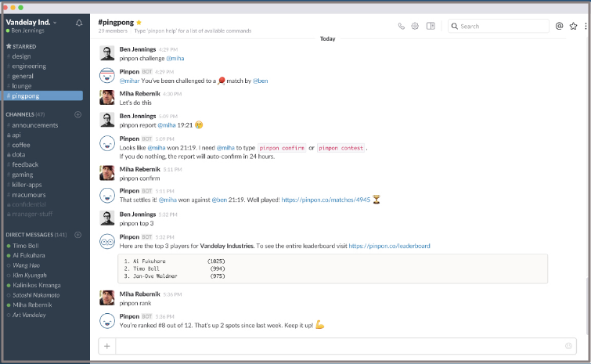Open channel settings gear icon
The height and width of the screenshot is (364, 591).
[415, 26]
